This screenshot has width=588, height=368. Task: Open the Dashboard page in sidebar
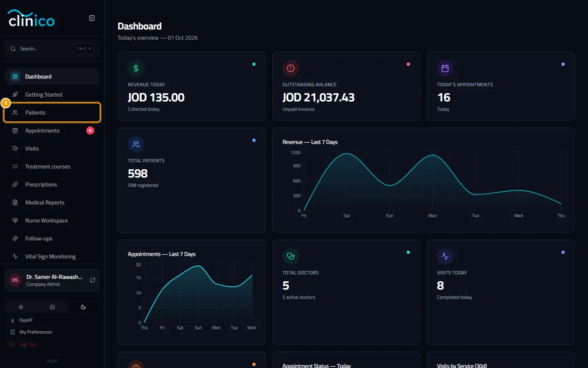52,76
